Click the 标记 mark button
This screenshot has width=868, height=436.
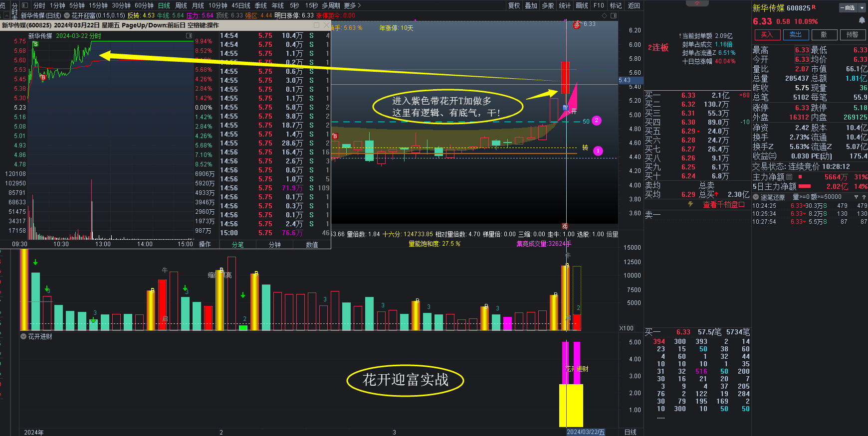tap(616, 5)
